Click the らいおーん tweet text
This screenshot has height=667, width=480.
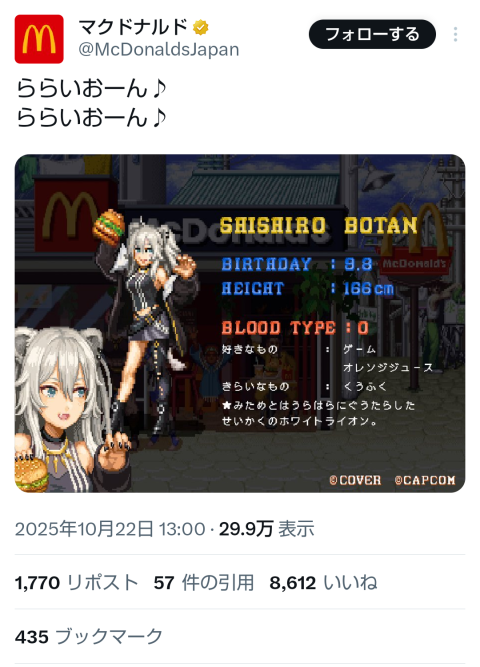tap(91, 103)
